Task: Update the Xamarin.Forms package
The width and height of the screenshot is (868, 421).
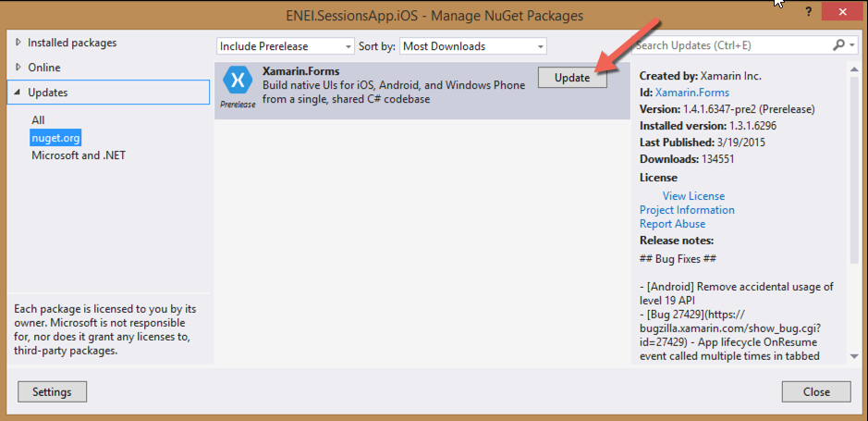Action: [x=572, y=78]
